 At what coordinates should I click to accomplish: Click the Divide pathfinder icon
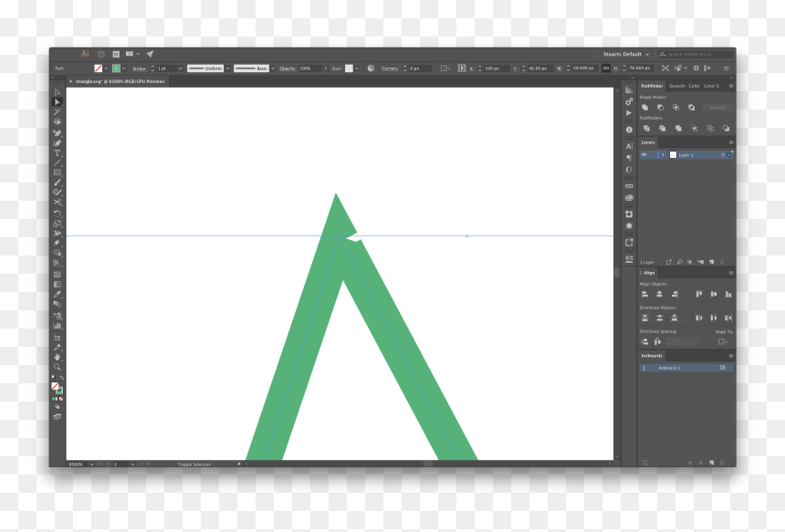pyautogui.click(x=646, y=129)
